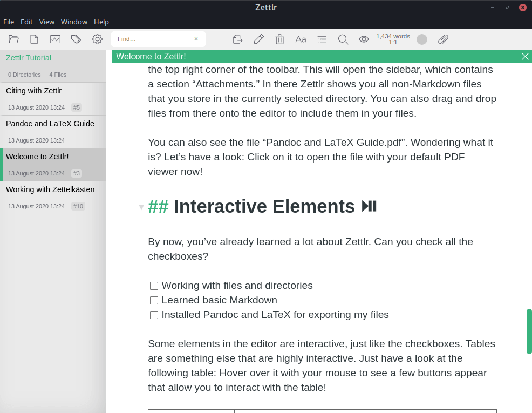Check 'Installed Pandoc and LaTeX' checkbox

154,315
